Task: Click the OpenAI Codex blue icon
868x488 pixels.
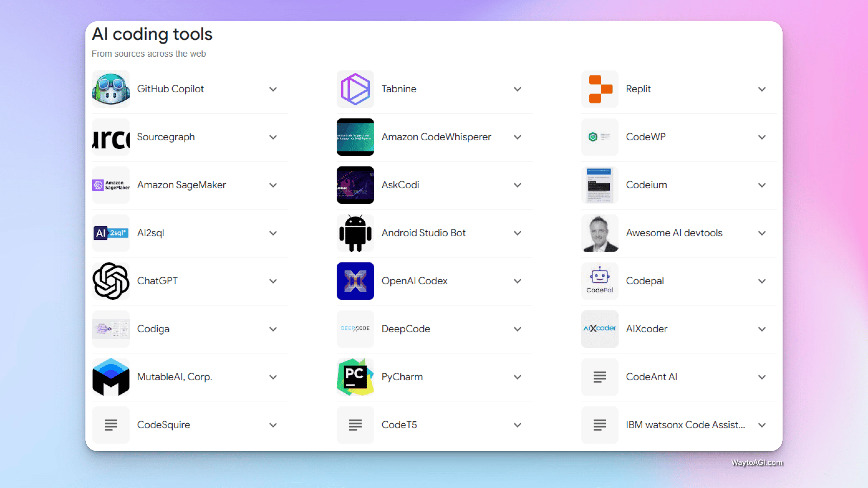Action: point(355,281)
